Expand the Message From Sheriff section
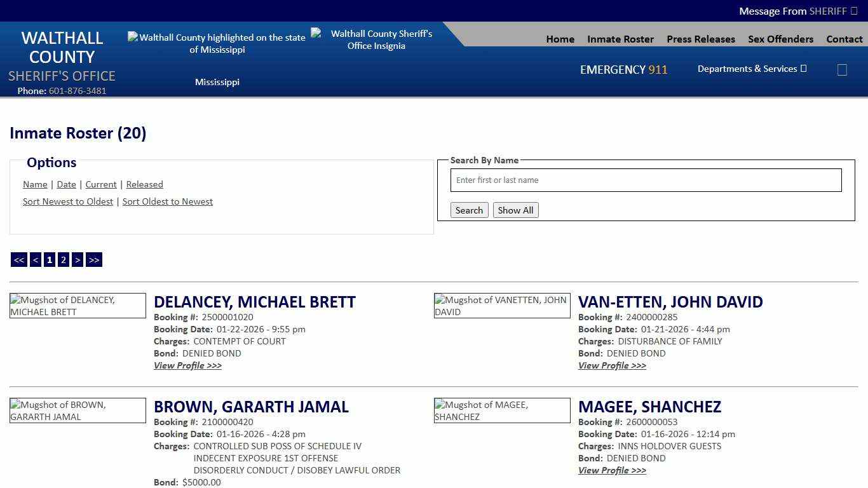The height and width of the screenshot is (488, 868). click(798, 11)
